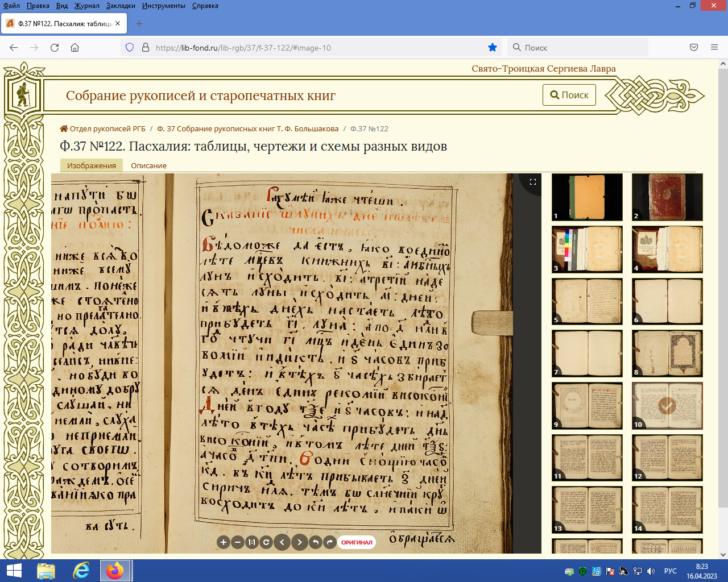This screenshot has width=728, height=582.
Task: Go to previous manuscript page
Action: 282,542
